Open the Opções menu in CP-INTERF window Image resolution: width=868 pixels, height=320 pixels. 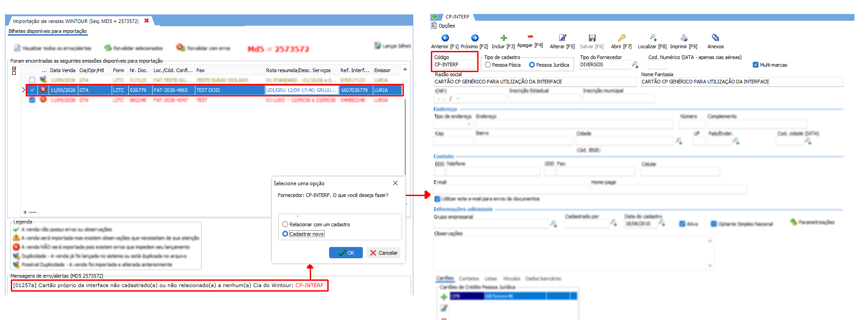[443, 26]
